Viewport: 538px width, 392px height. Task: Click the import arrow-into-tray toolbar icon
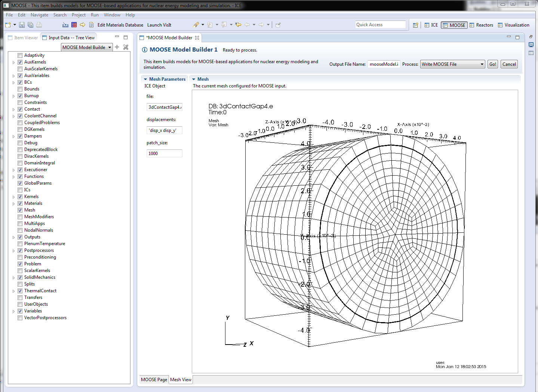tap(65, 25)
